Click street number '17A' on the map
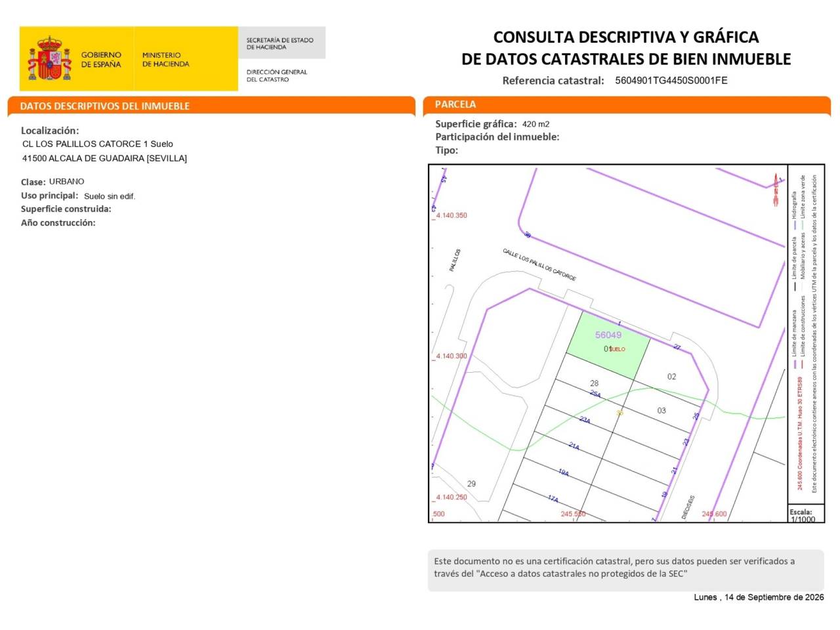Viewport: 840px width, 630px height. [553, 499]
